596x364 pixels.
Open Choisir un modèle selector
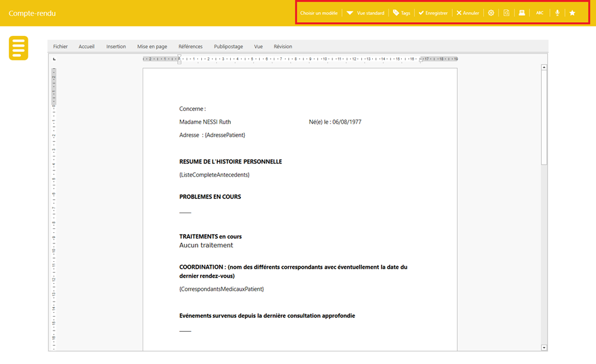coord(318,13)
